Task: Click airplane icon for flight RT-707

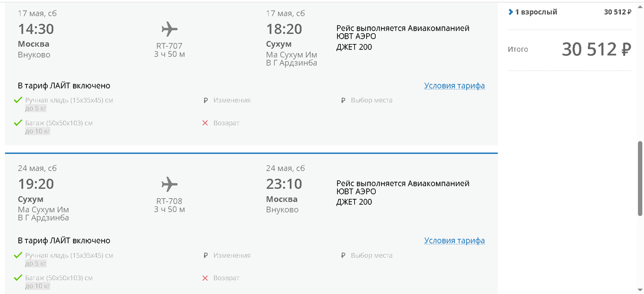Action: (169, 29)
